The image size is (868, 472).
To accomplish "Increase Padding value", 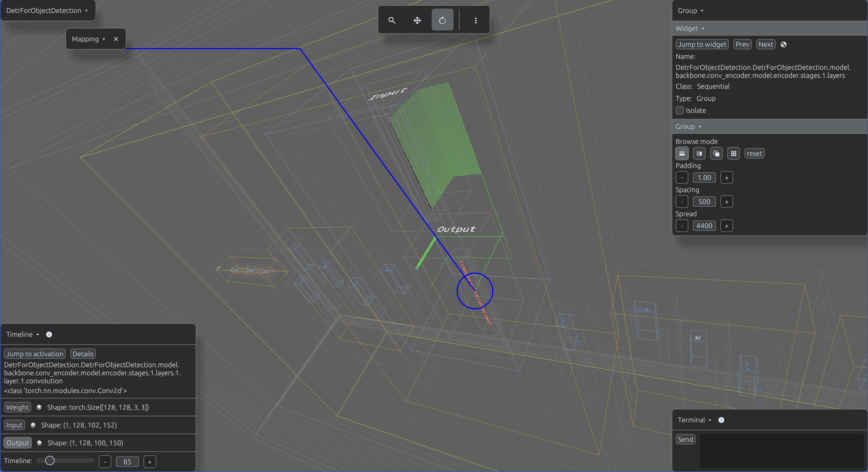I will (726, 178).
